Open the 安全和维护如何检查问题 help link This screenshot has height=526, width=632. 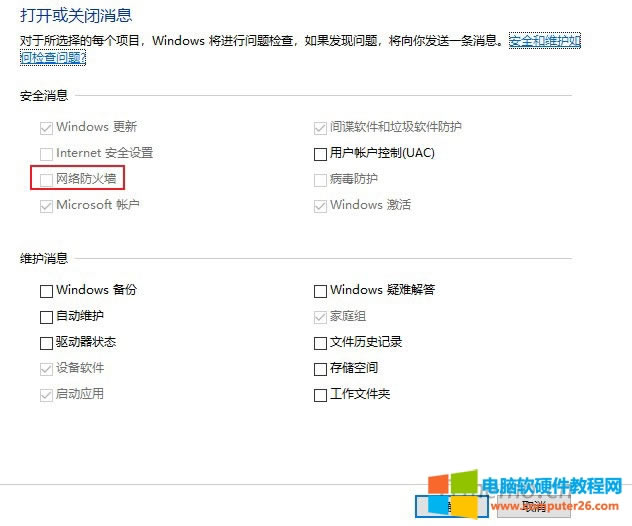pos(545,41)
